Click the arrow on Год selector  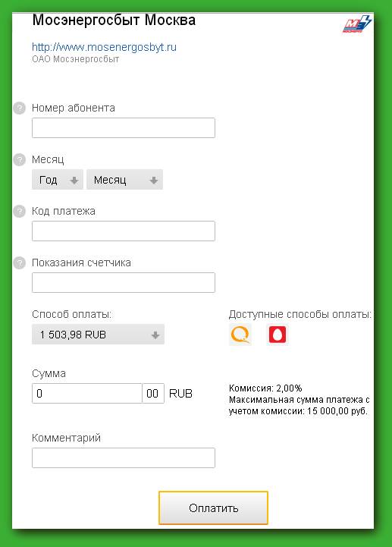tap(74, 181)
